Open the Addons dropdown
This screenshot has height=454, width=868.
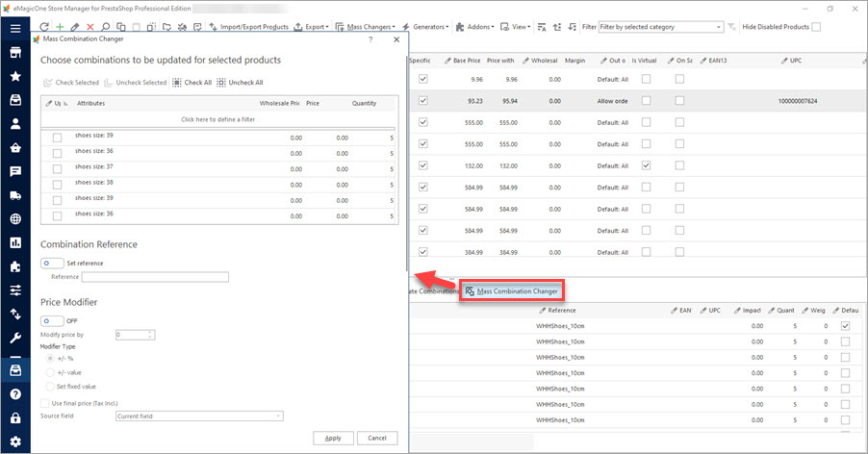[475, 27]
